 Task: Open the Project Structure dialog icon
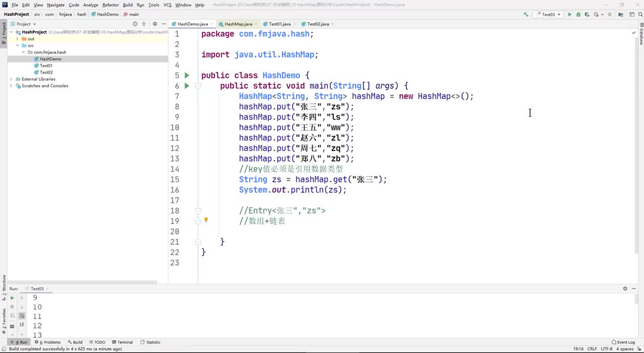pos(620,15)
